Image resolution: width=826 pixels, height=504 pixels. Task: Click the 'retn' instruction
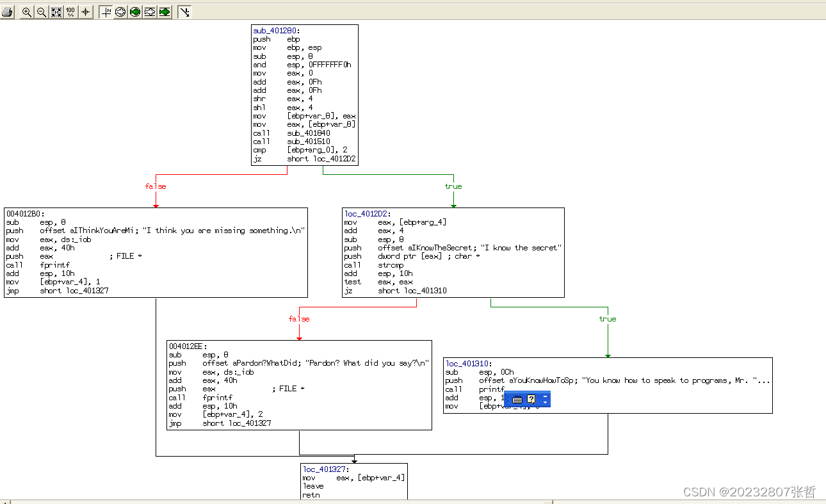point(311,495)
